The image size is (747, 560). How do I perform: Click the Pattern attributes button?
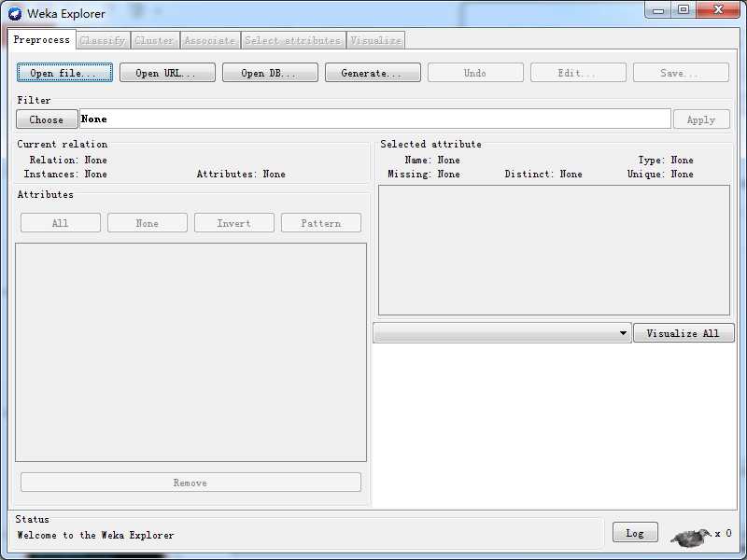[x=321, y=223]
